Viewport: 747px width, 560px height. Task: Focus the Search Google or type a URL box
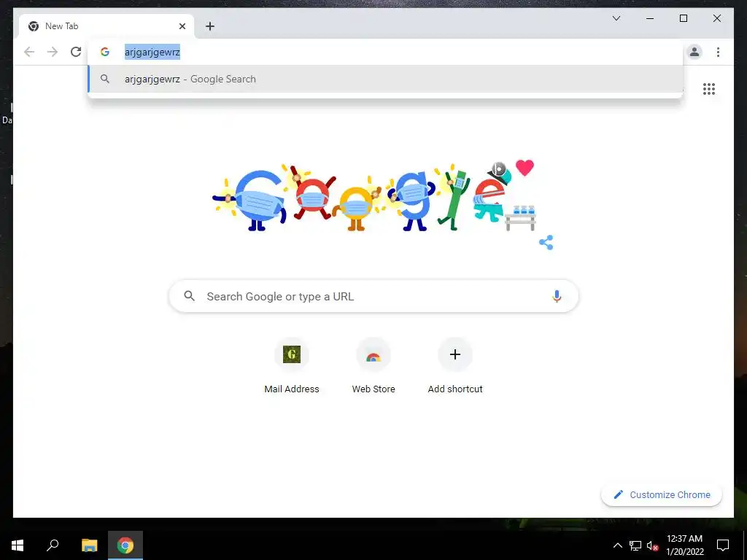(x=374, y=296)
